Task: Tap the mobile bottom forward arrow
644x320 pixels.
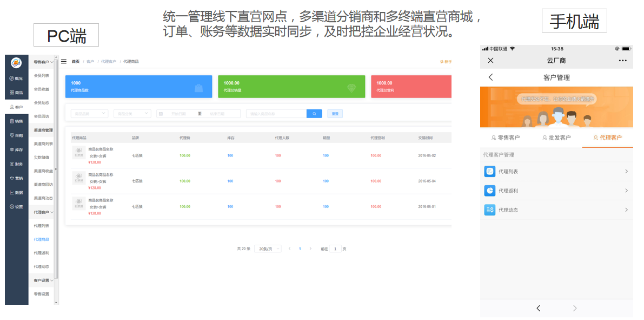Action: [575, 308]
